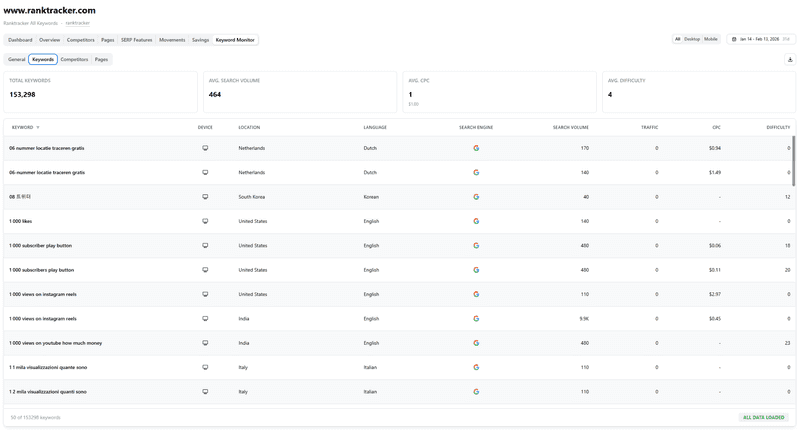
Task: Sort by SEARCH ENGINE column header
Action: [x=476, y=128]
